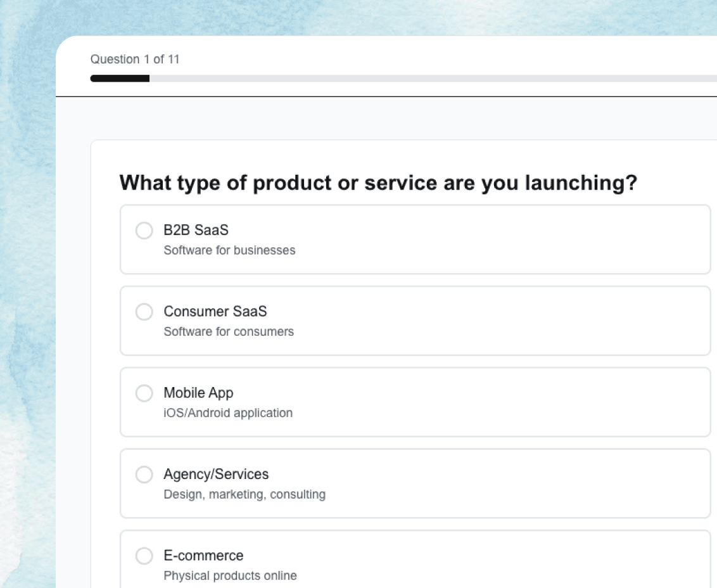Screen dimensions: 717x588
Task: Click 'iOS/Android application' description text
Action: (x=228, y=413)
